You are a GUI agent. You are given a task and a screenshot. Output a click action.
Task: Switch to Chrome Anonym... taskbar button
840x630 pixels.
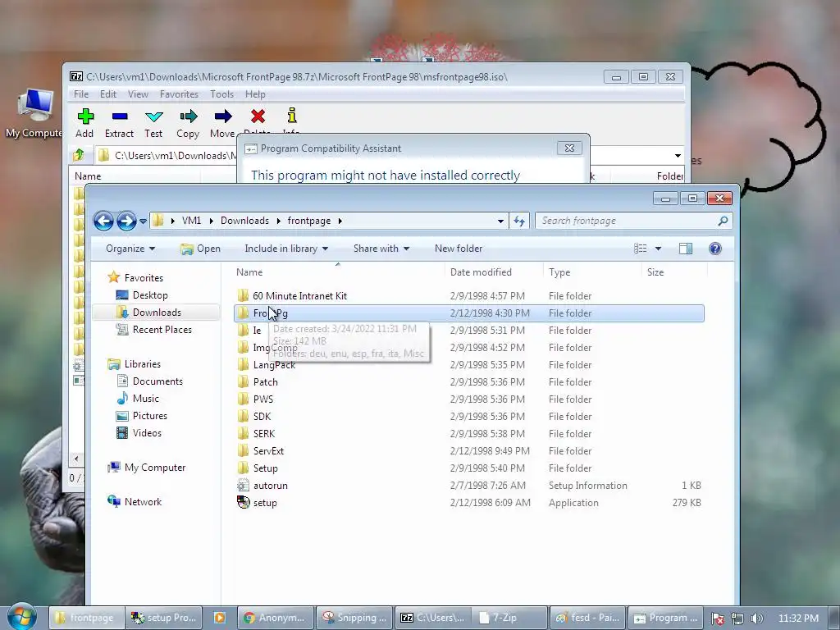pyautogui.click(x=275, y=618)
